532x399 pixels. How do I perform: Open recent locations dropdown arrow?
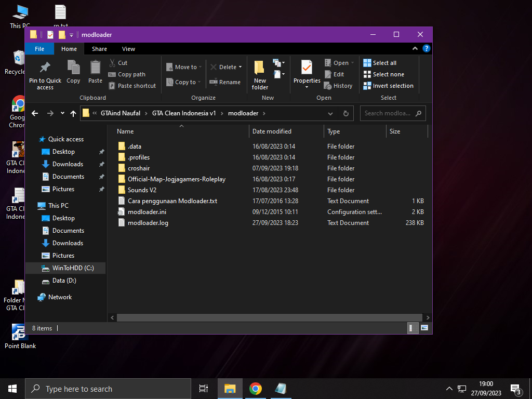point(62,113)
